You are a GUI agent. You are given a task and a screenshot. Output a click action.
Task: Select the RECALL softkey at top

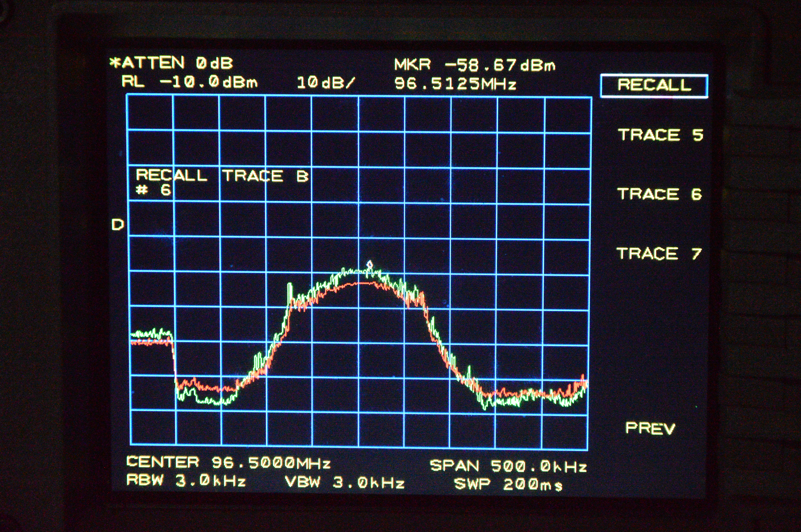(x=654, y=86)
